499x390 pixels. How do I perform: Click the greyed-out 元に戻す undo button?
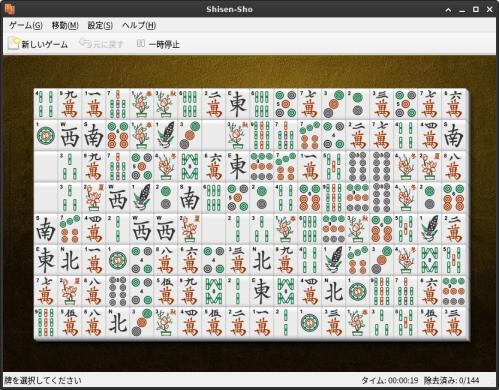click(x=101, y=44)
